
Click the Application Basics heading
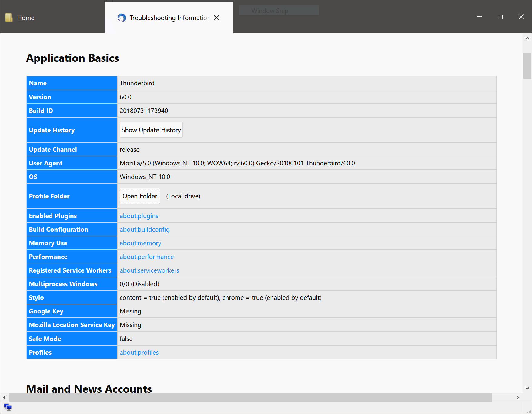coord(72,58)
